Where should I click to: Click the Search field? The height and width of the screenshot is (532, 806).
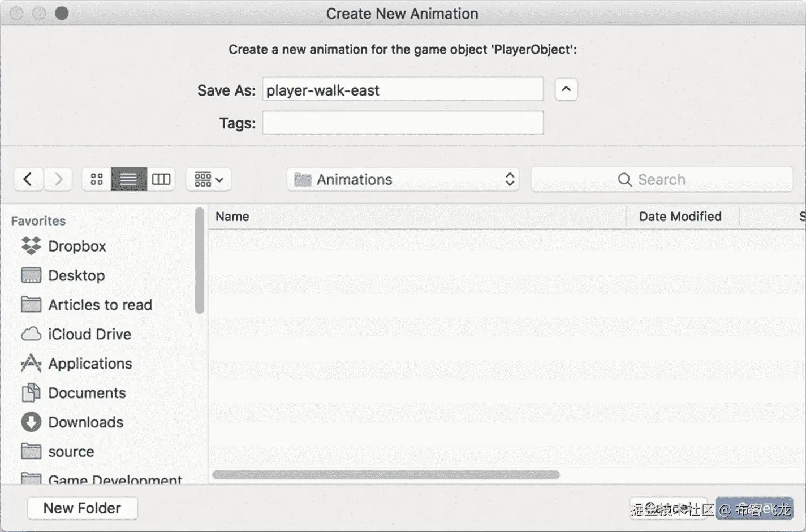pos(662,179)
